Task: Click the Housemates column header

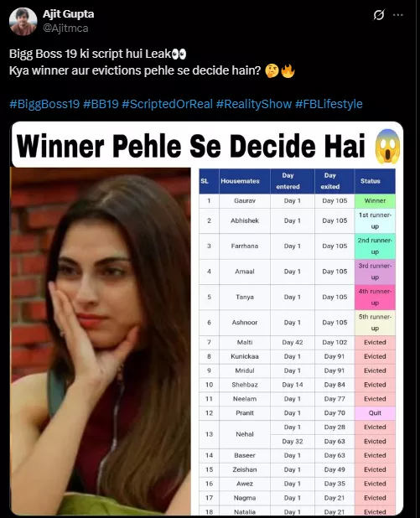Action: 245,181
